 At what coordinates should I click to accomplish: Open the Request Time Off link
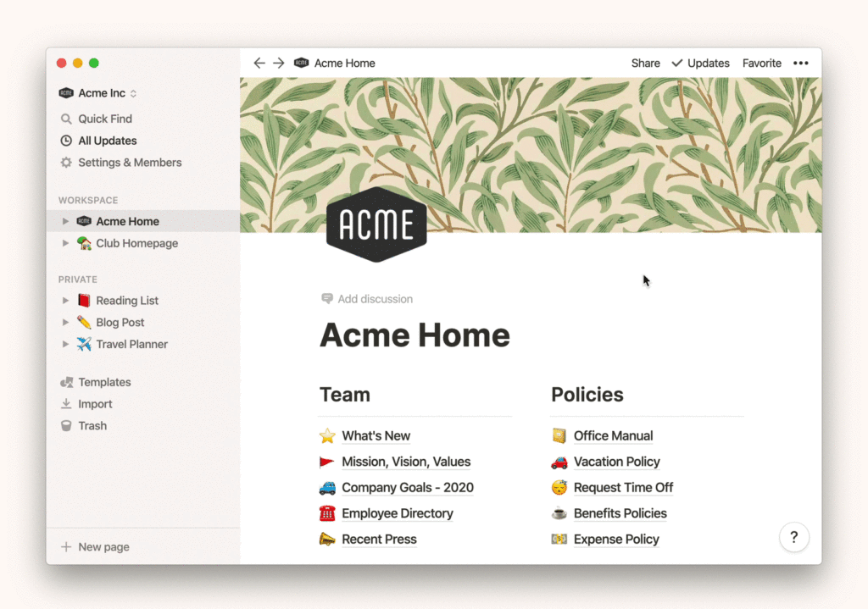[623, 487]
